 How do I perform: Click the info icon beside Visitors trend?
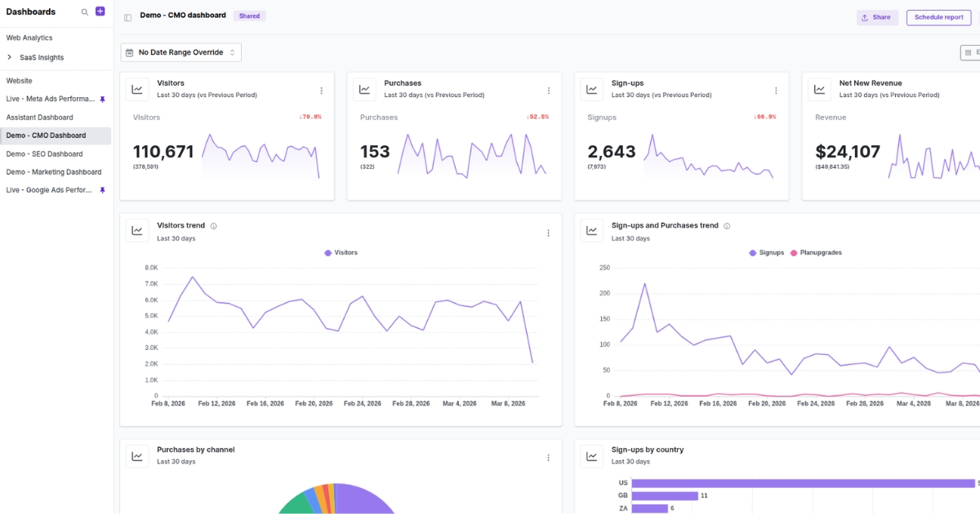(213, 225)
